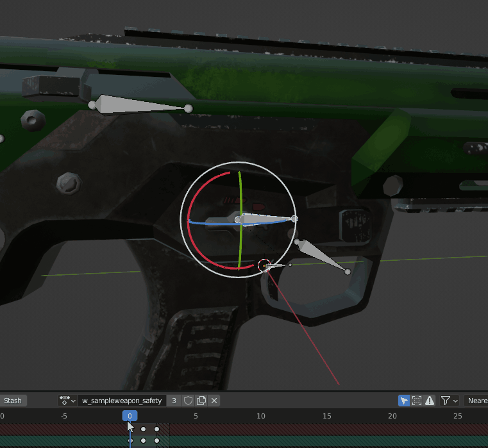Toggle the Only Show Errors warning icon

point(430,401)
